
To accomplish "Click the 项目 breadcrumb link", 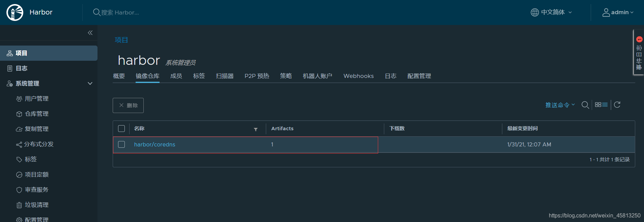I will pos(121,40).
